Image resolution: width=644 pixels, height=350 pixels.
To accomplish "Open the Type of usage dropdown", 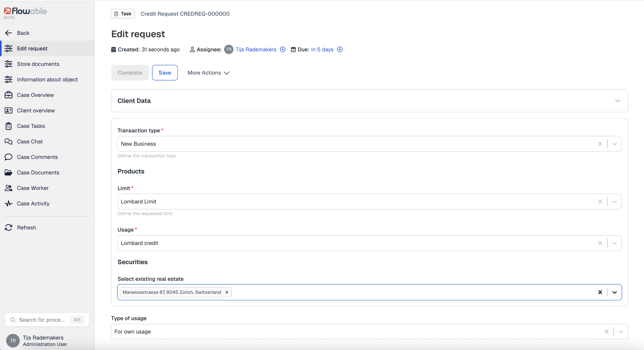I will click(x=621, y=332).
